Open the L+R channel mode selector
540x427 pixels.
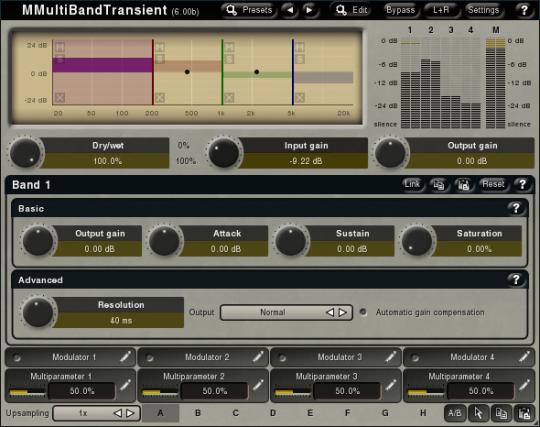pos(441,10)
